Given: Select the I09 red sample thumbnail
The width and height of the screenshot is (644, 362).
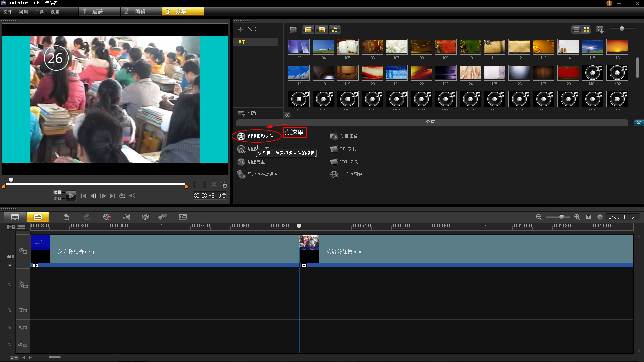Looking at the screenshot, I should tap(445, 47).
